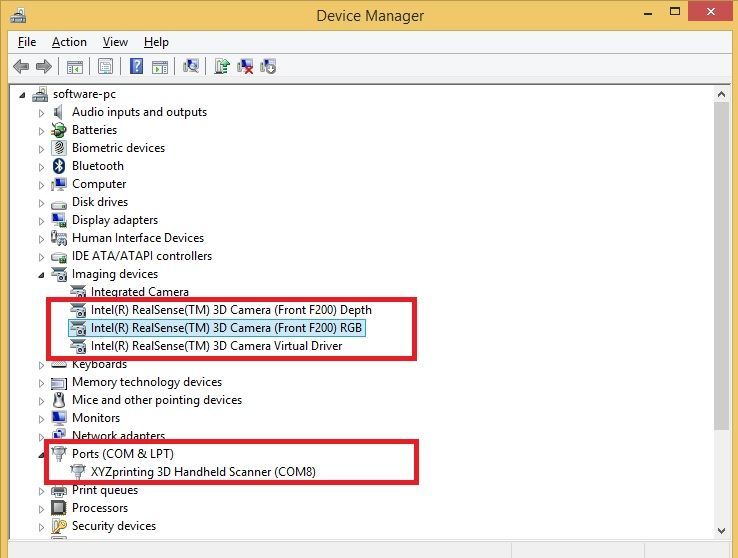Click the Batteries category icon
Screen dimensions: 738x558
coord(59,130)
